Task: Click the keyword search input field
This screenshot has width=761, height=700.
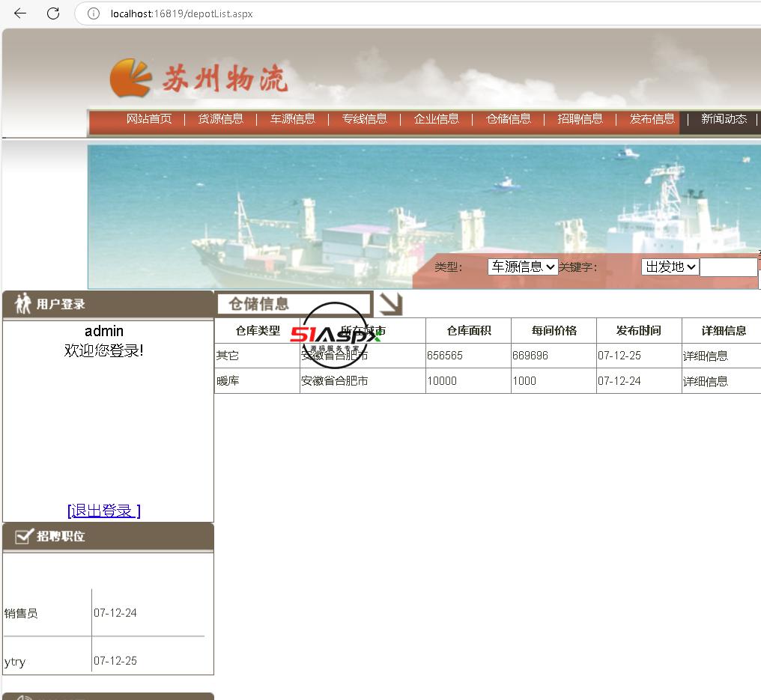Action: click(728, 267)
